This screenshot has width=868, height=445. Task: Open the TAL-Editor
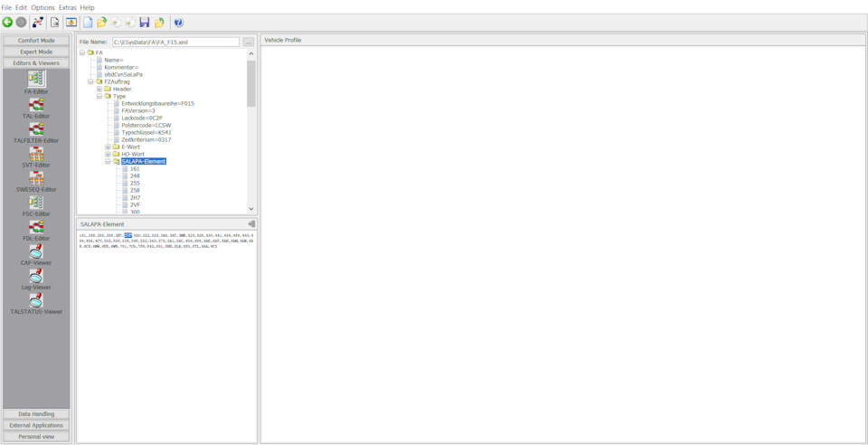36,108
